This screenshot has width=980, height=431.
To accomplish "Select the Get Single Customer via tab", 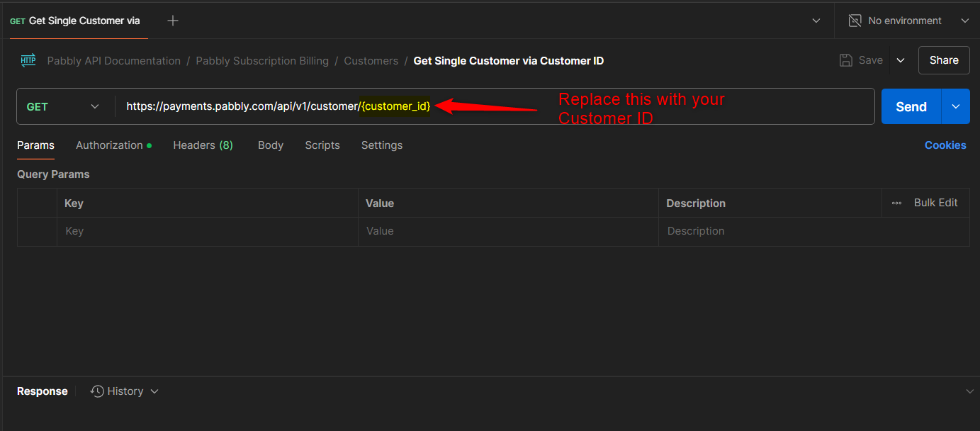I will pyautogui.click(x=75, y=21).
